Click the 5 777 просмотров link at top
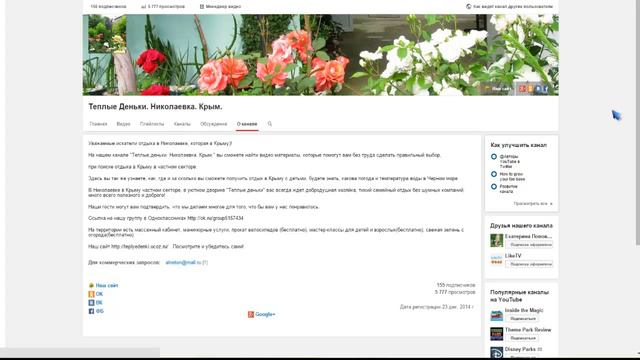 tap(166, 7)
